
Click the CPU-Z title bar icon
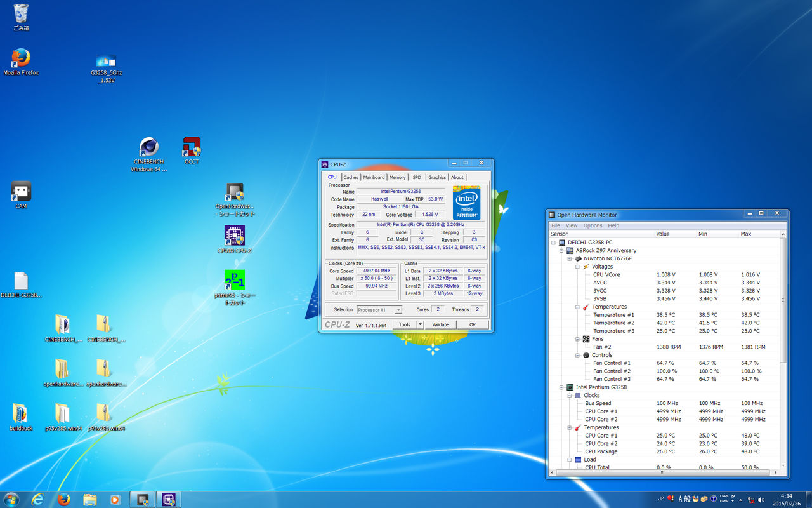(x=325, y=164)
